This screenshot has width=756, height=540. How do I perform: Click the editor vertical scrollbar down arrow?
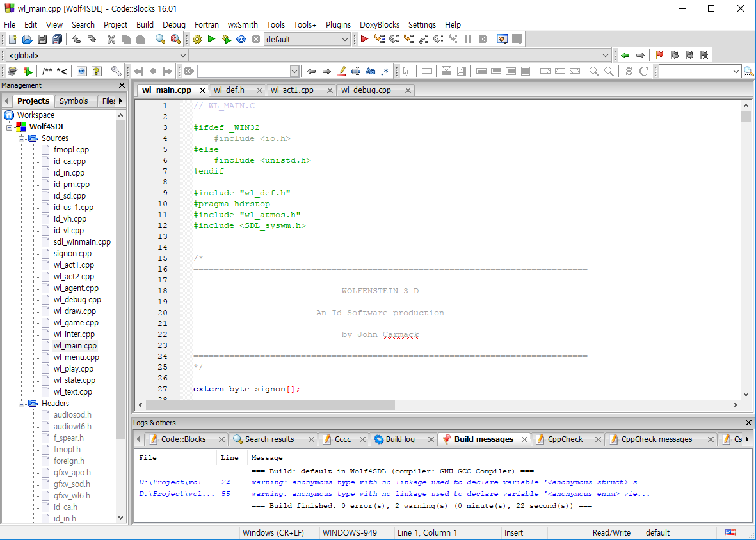(746, 394)
